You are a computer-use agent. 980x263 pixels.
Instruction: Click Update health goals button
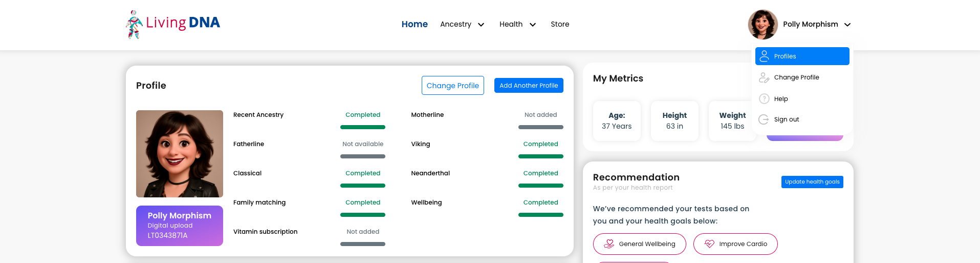[812, 182]
